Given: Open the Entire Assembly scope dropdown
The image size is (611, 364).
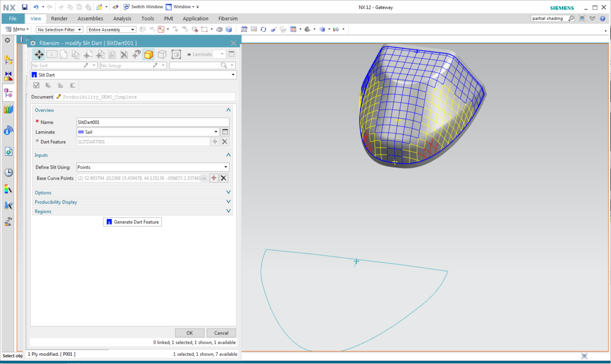Looking at the screenshot, I should (x=112, y=30).
